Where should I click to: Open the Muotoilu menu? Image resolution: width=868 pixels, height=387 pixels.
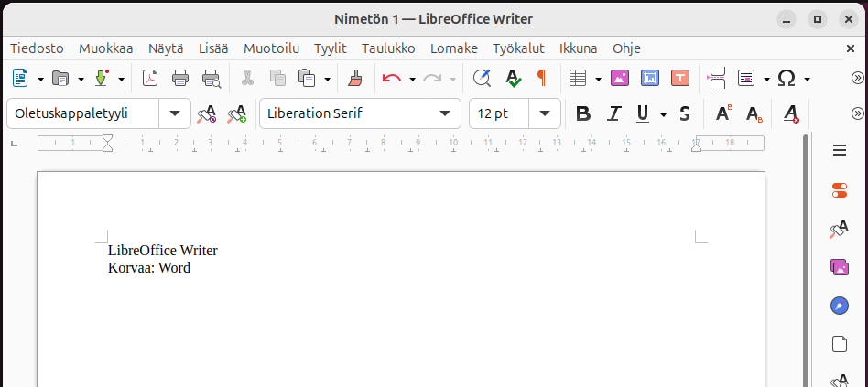point(271,48)
